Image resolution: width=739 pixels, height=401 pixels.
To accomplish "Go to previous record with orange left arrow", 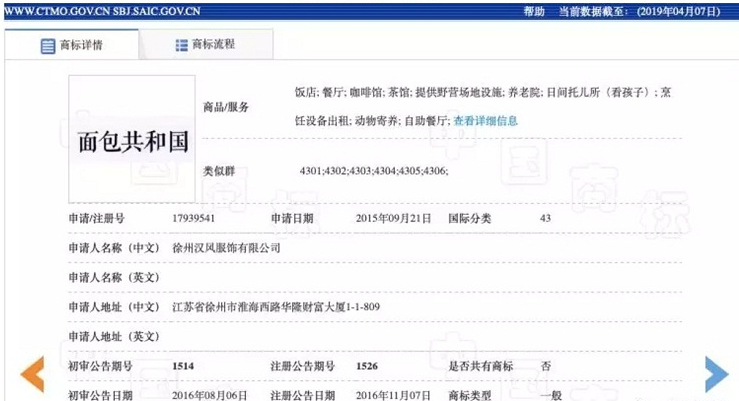I will (x=32, y=373).
